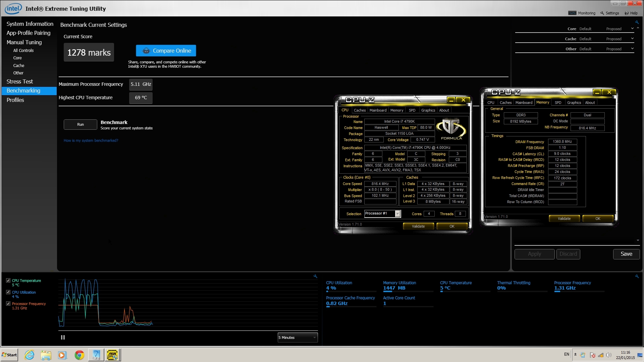Open File Explorer from taskbar
This screenshot has height=362, width=644.
46,355
